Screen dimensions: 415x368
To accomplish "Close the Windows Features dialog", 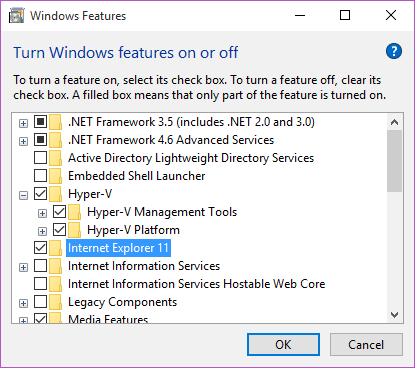I will pyautogui.click(x=391, y=15).
